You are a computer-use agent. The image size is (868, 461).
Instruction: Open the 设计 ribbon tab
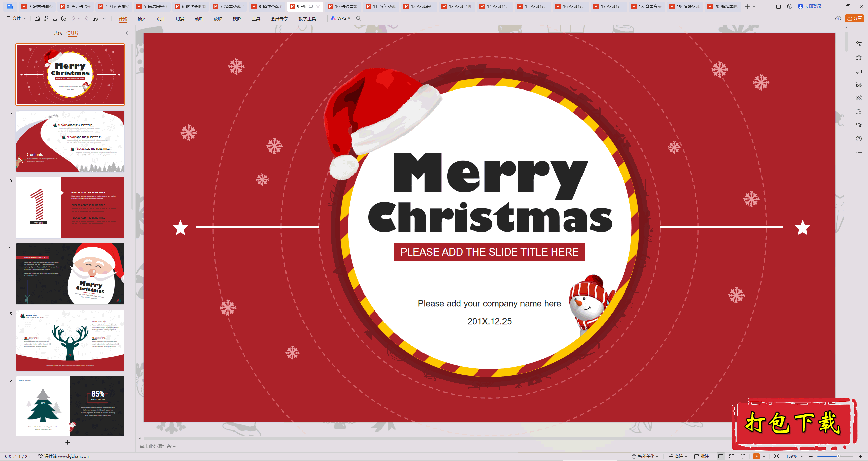click(x=161, y=19)
